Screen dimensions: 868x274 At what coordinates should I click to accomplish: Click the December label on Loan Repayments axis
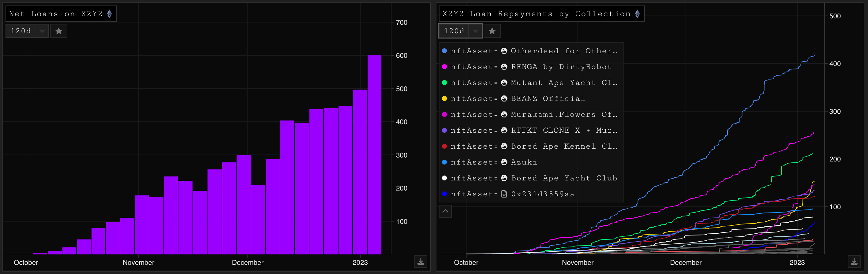pyautogui.click(x=686, y=263)
